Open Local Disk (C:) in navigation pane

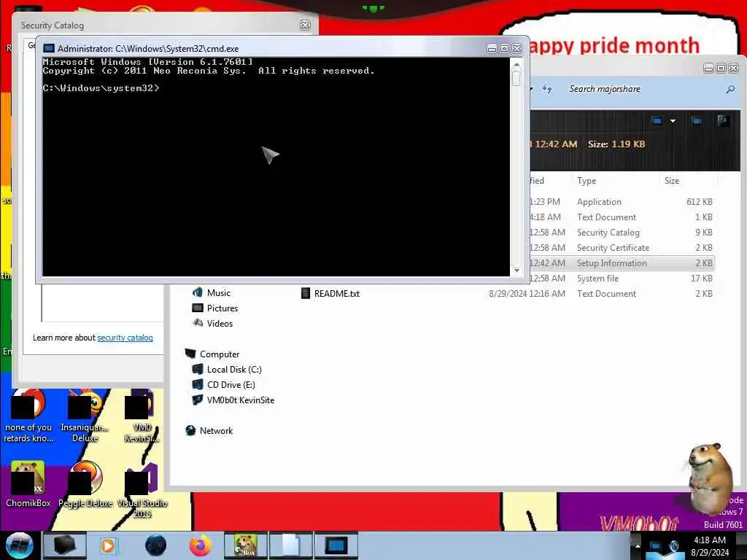pyautogui.click(x=234, y=370)
